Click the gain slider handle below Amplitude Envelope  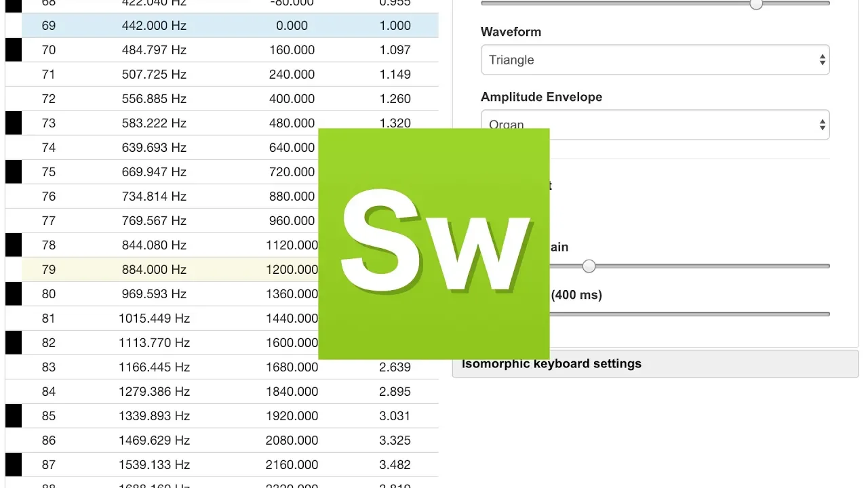point(589,266)
